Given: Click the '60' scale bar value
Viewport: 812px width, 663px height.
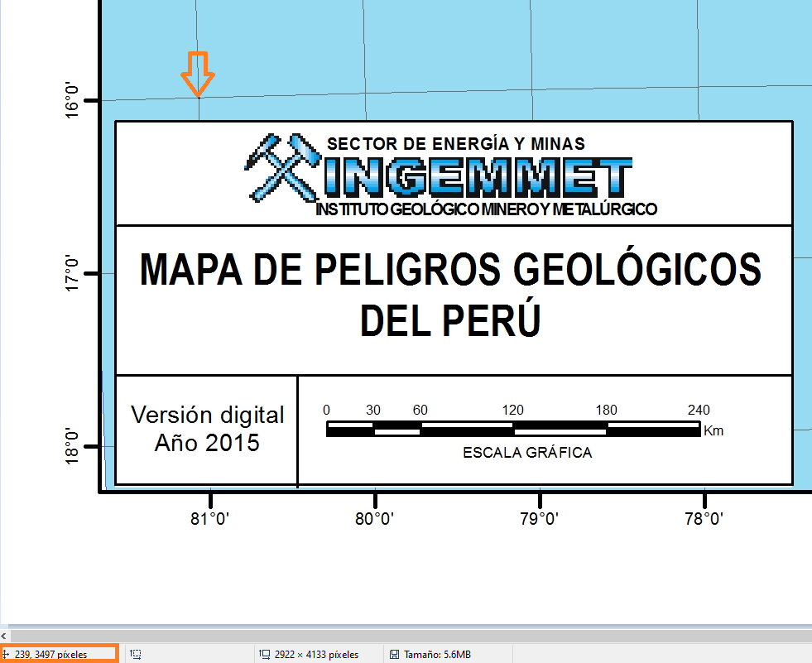Looking at the screenshot, I should (x=420, y=411).
